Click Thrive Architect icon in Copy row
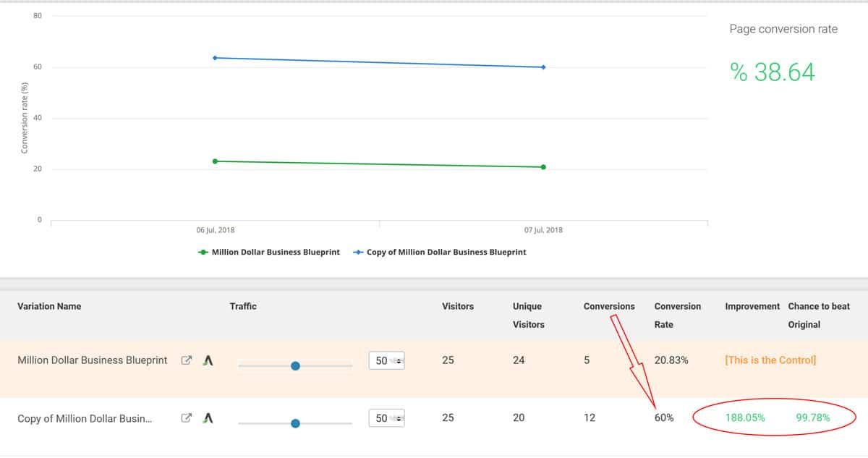This screenshot has height=458, width=868. coord(208,417)
